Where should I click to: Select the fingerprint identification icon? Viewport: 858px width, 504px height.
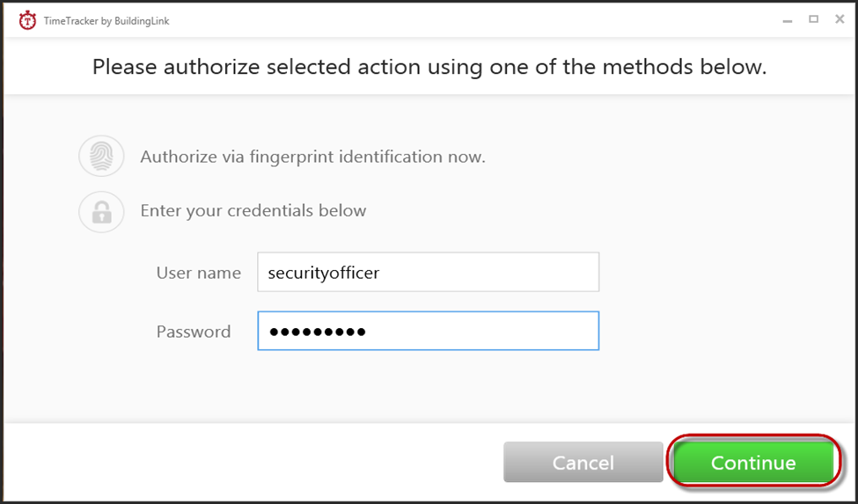[101, 157]
